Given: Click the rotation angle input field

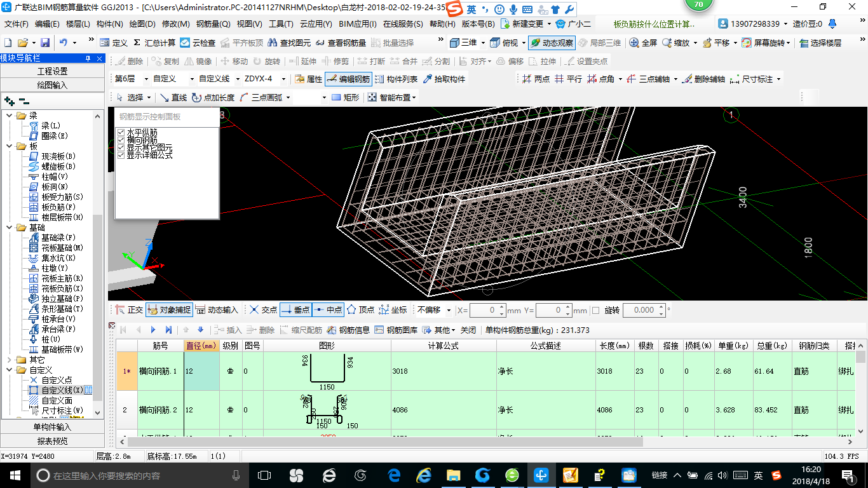Looking at the screenshot, I should tap(639, 310).
